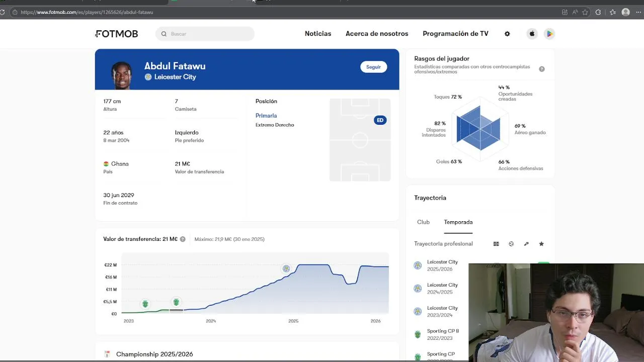Click the mini pitch position map
Image resolution: width=644 pixels, height=362 pixels.
pyautogui.click(x=360, y=140)
